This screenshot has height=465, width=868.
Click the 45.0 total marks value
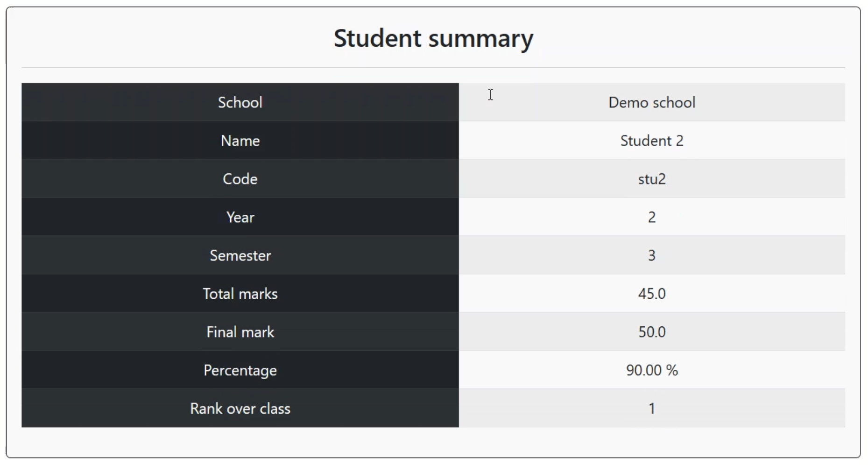651,294
